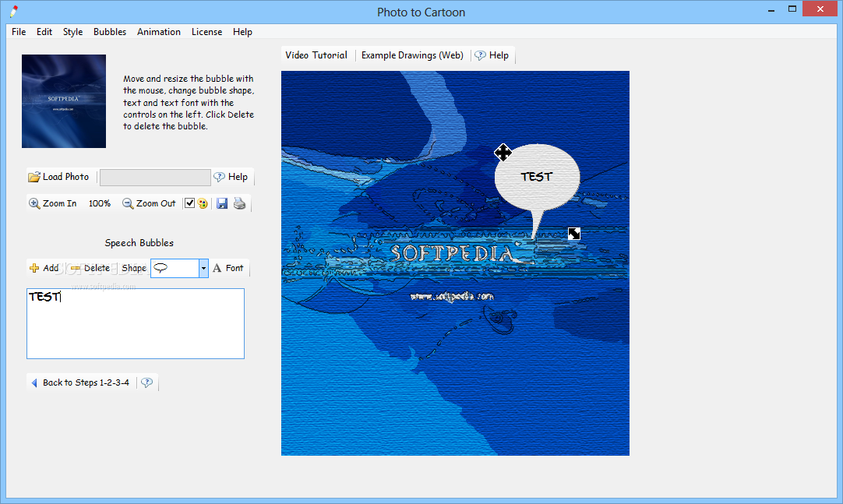Open the Animation menu
Screen dimensions: 843x504
pos(159,32)
